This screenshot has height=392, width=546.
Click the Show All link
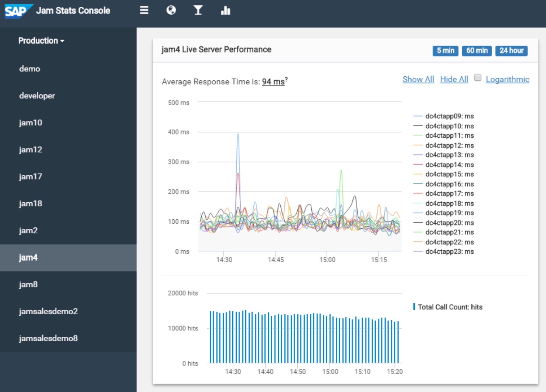pyautogui.click(x=418, y=79)
